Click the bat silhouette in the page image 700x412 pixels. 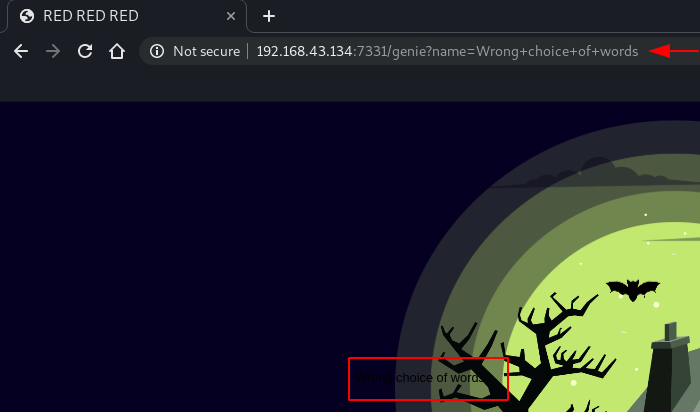[633, 290]
